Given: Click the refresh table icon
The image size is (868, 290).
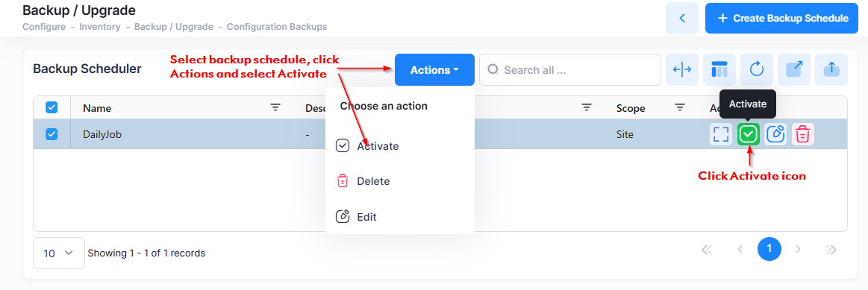Looking at the screenshot, I should [x=757, y=70].
